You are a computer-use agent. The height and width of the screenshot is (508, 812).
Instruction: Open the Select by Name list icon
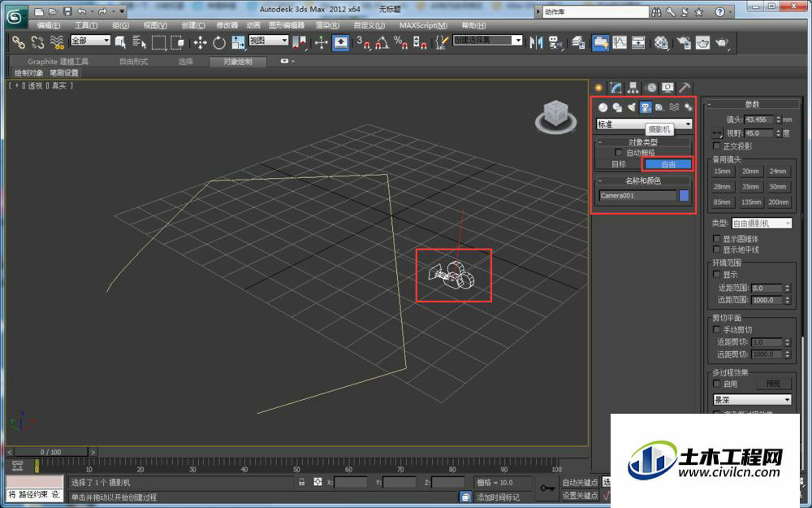[x=140, y=42]
